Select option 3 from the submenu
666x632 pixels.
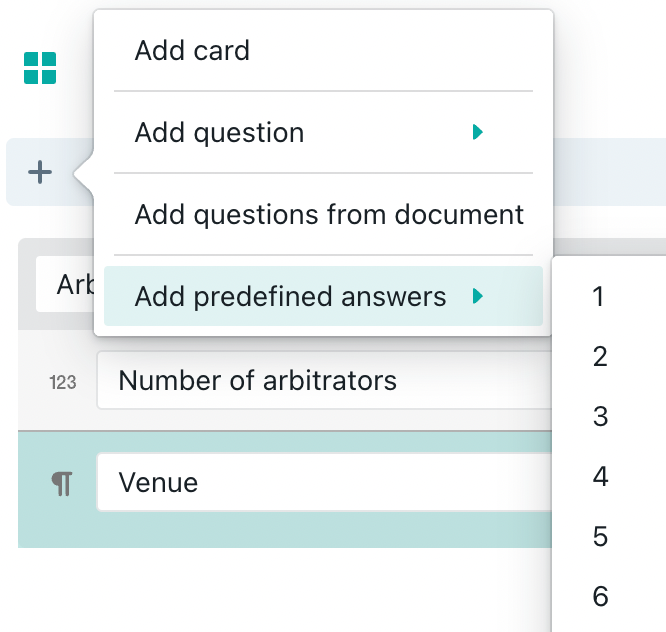[x=600, y=417]
